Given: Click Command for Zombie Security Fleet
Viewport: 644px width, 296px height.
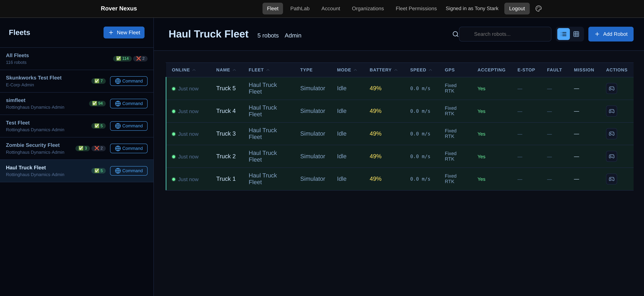Looking at the screenshot, I should (x=129, y=148).
